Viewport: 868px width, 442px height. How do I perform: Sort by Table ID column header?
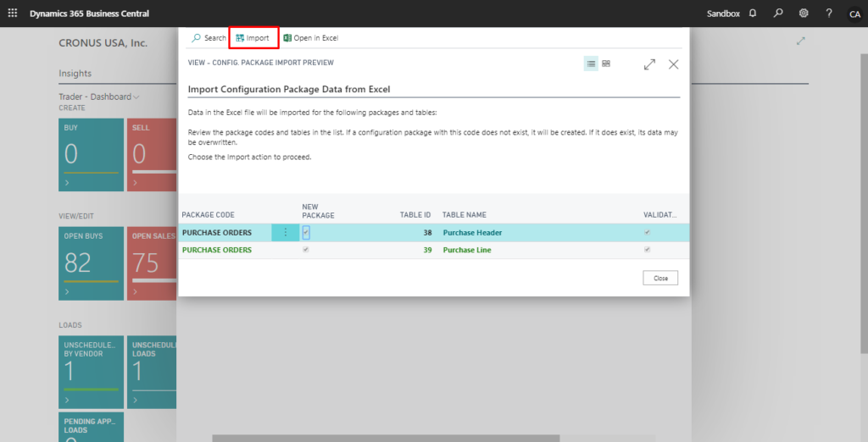pyautogui.click(x=415, y=214)
